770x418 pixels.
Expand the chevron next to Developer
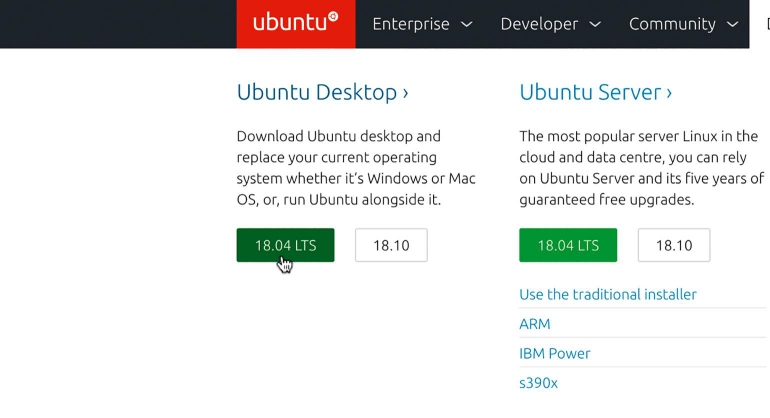(x=595, y=25)
